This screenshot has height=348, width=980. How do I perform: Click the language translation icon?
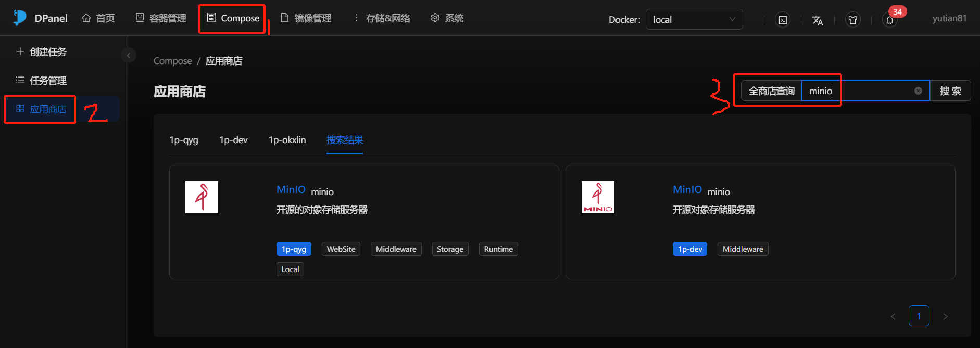(x=818, y=20)
